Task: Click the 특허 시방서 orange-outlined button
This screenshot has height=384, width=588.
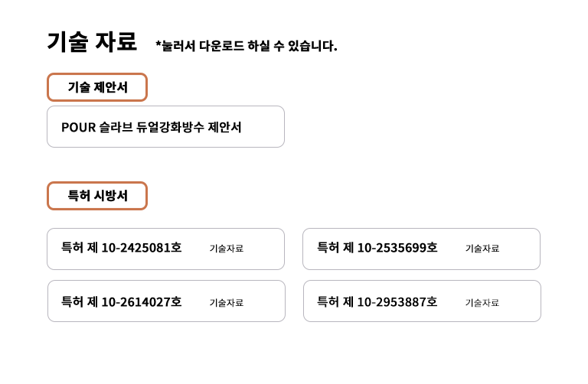Action: pyautogui.click(x=97, y=196)
